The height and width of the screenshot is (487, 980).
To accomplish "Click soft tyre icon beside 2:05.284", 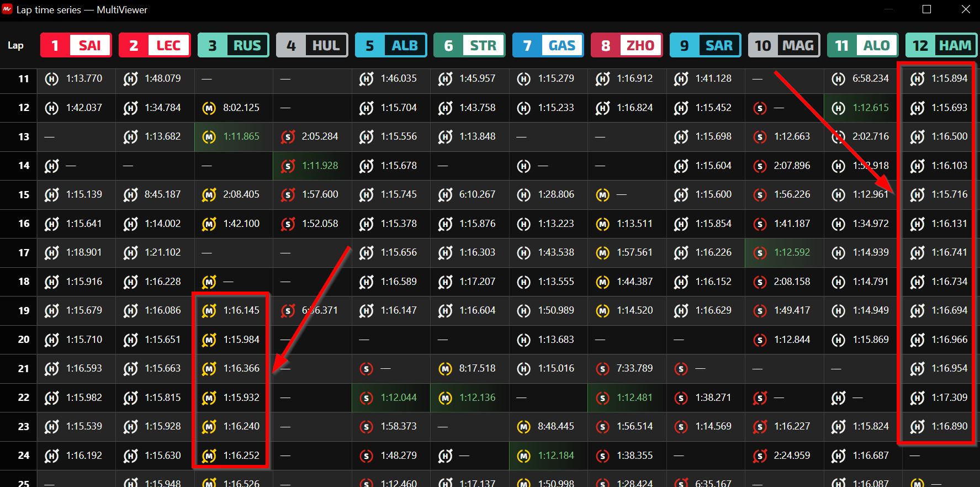I will (x=288, y=137).
